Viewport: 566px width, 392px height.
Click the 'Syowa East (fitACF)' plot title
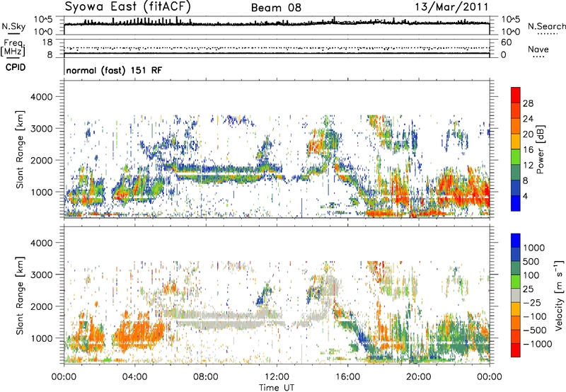[128, 6]
